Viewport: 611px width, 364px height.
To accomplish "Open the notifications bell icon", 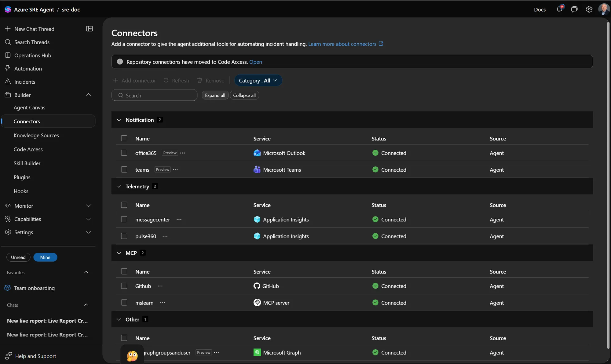I will point(559,9).
